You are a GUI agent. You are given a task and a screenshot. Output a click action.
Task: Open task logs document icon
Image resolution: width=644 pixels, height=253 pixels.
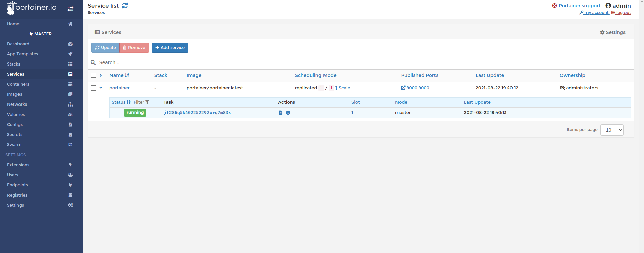pyautogui.click(x=281, y=113)
